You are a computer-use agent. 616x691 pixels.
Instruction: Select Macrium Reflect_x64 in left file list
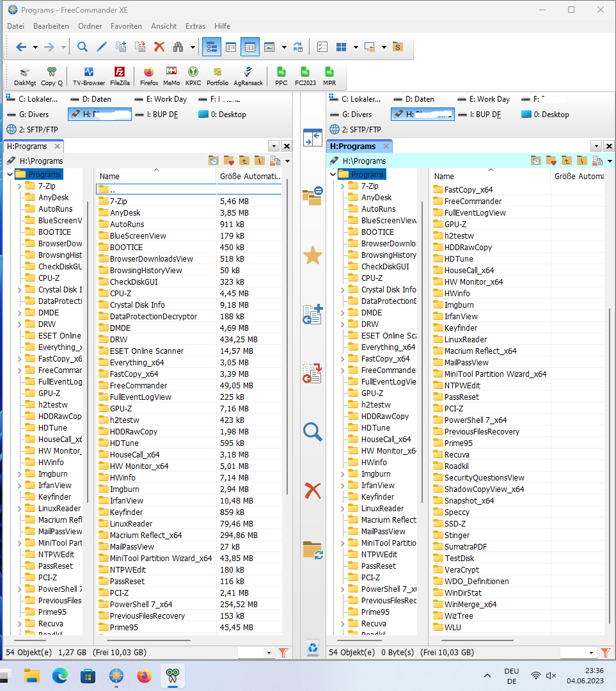click(x=146, y=536)
